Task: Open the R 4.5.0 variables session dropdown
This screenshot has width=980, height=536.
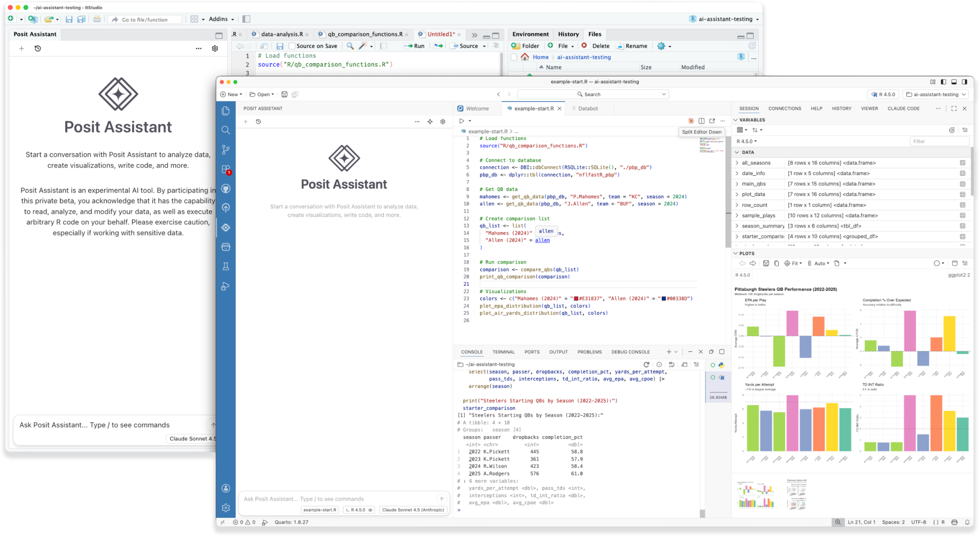Action: 746,141
